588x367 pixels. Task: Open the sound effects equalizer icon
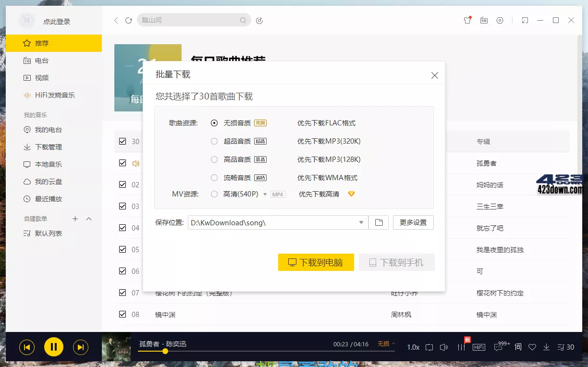point(461,347)
